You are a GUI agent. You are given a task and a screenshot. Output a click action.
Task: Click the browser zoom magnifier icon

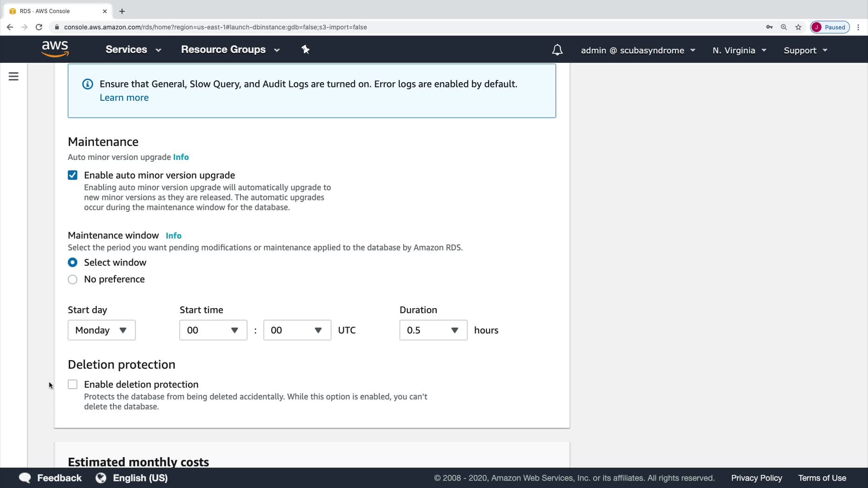point(784,27)
